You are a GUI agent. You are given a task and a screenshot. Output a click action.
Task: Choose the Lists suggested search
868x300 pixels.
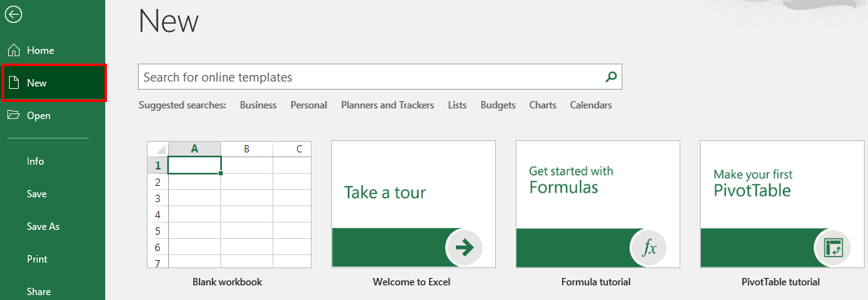pyautogui.click(x=457, y=104)
